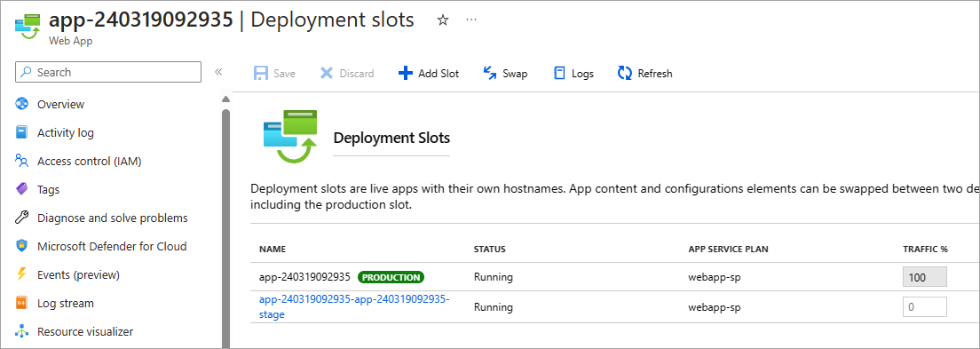
Task: Click the green PRODUCTION badge
Action: point(391,276)
